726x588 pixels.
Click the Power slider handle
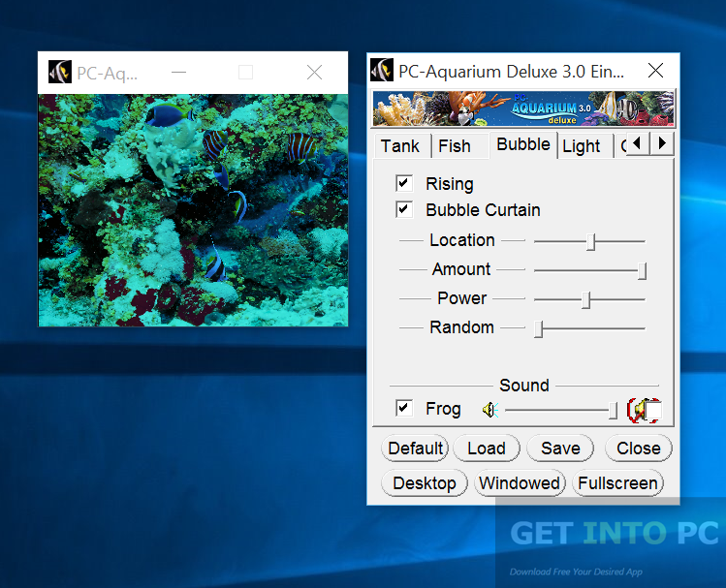pos(586,299)
